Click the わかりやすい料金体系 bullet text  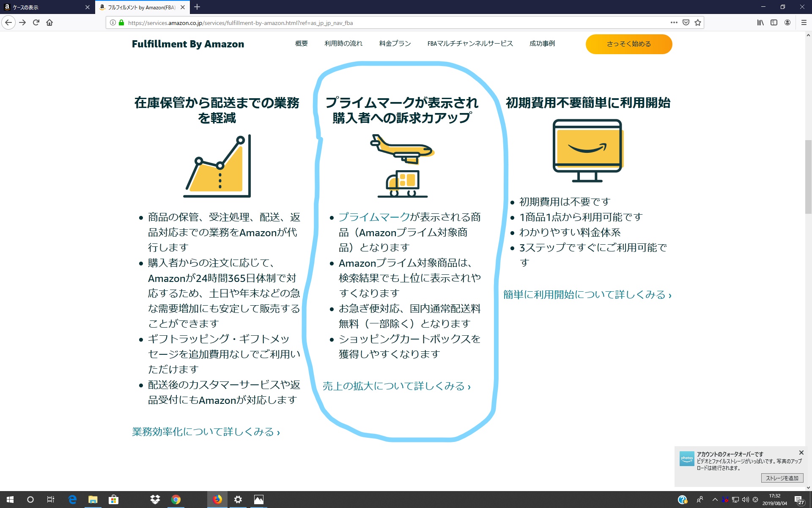570,232
